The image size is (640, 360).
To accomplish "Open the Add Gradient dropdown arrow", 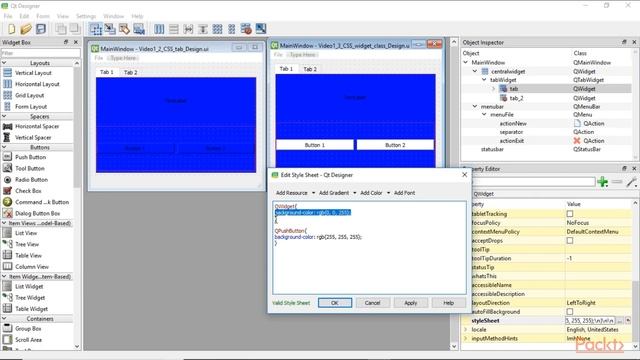I will coord(354,193).
